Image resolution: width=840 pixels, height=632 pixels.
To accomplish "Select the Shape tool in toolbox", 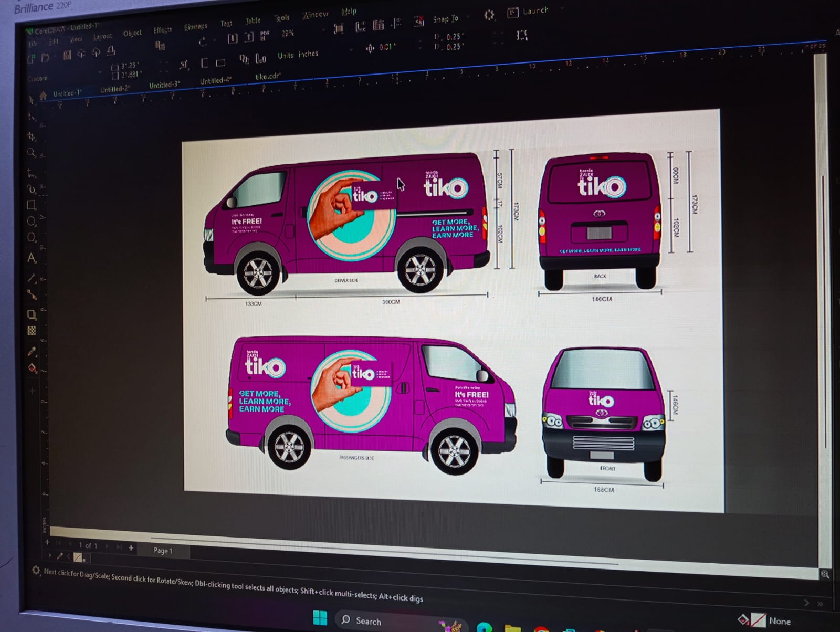I will click(31, 117).
